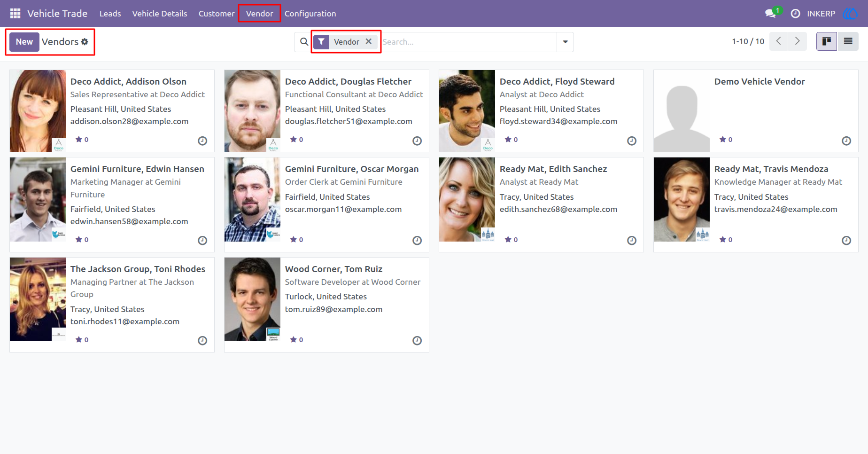Image resolution: width=868 pixels, height=454 pixels.
Task: Open the Configuration menu
Action: (x=310, y=14)
